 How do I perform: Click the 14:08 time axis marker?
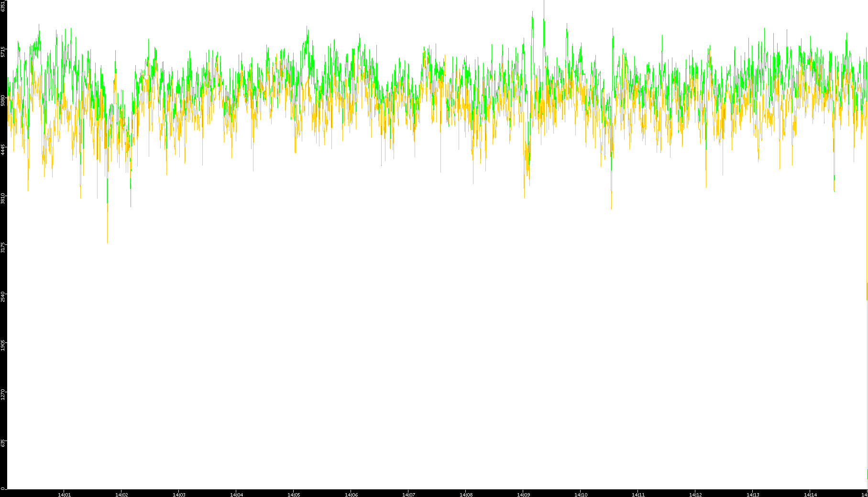(x=466, y=495)
